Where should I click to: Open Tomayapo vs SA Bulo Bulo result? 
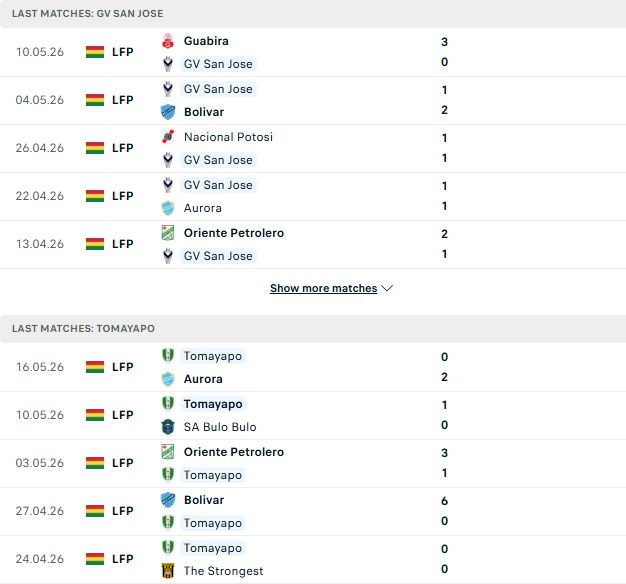tap(313, 416)
